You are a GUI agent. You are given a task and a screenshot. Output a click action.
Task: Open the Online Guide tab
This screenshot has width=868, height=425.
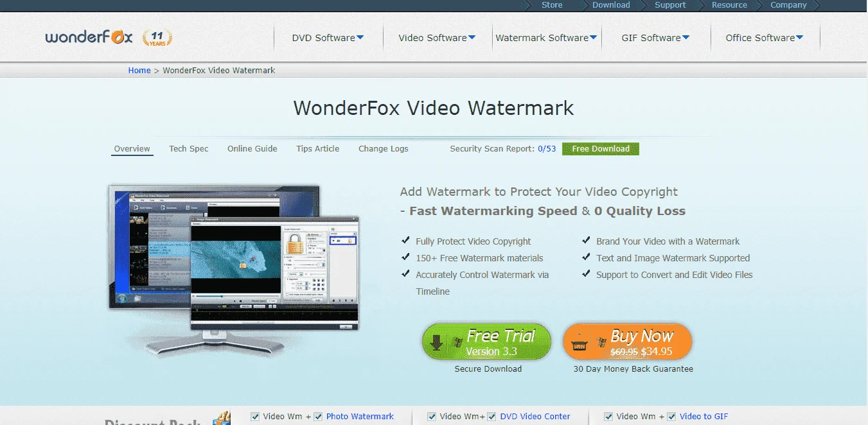252,149
